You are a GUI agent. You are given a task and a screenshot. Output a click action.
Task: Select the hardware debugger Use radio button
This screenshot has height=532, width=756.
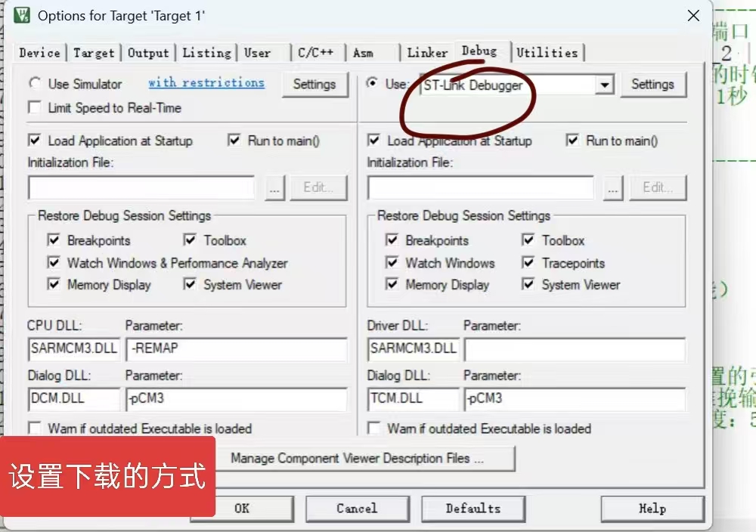(x=372, y=83)
